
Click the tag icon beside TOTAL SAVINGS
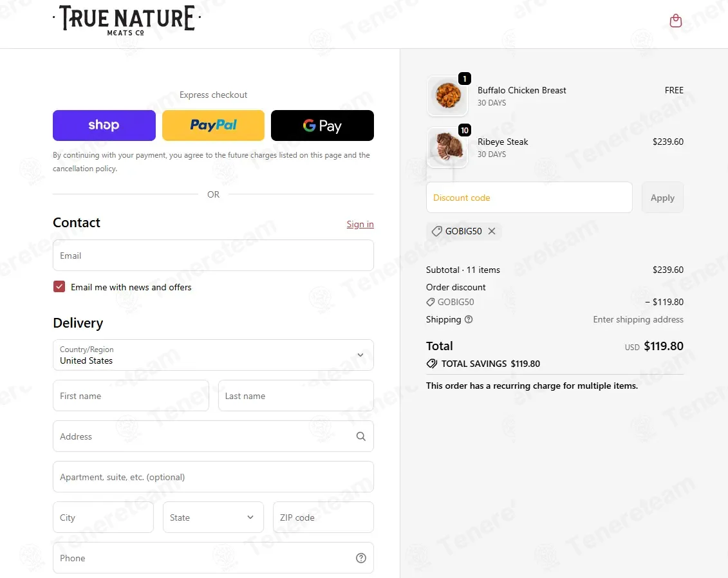432,364
